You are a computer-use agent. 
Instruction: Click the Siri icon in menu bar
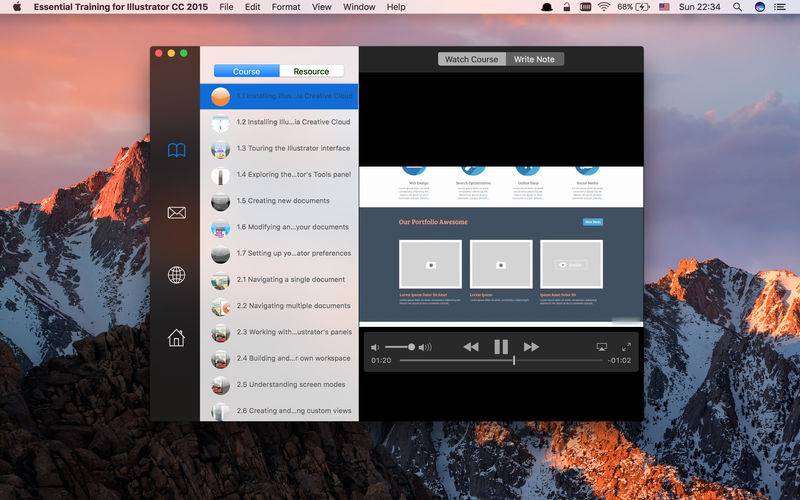[760, 7]
